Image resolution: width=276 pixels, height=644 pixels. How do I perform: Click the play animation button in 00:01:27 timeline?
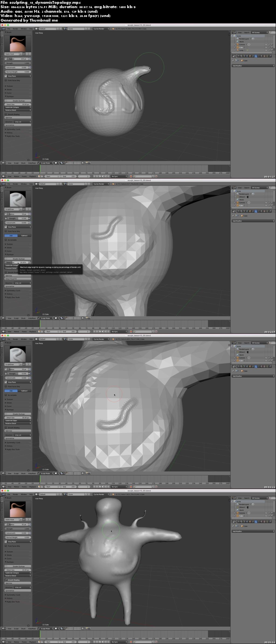(103, 176)
